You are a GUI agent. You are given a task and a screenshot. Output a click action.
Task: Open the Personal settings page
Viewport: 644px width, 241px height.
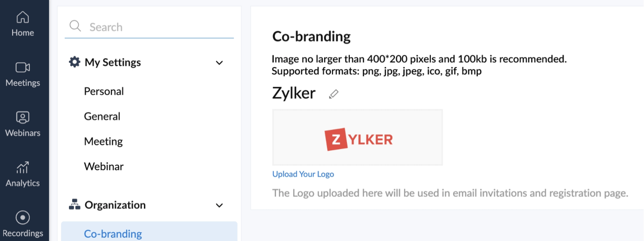[104, 91]
